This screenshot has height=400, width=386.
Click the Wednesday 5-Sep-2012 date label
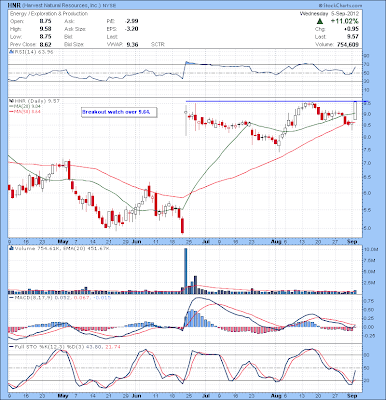click(329, 14)
